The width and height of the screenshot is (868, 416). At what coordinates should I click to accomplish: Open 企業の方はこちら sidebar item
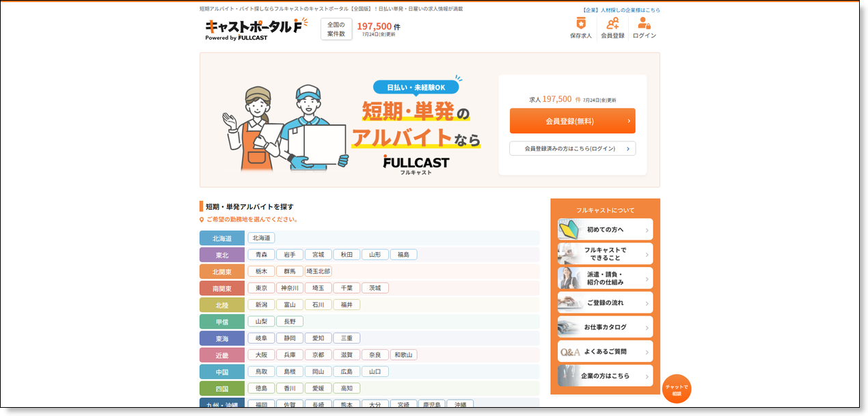(x=605, y=376)
